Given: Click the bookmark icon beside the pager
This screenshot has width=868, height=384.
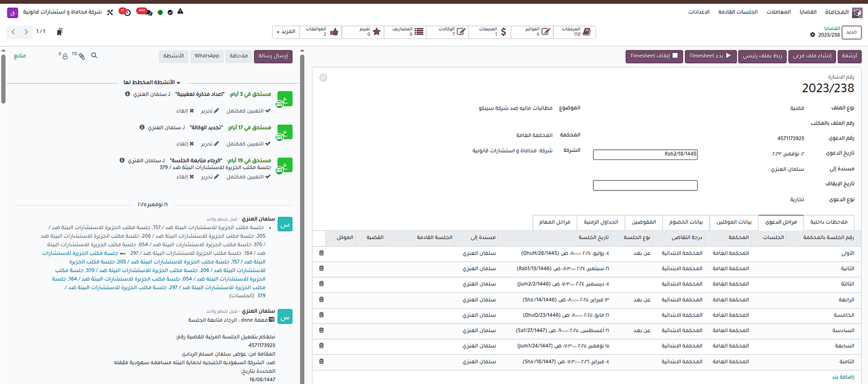Looking at the screenshot, I should pyautogui.click(x=60, y=32).
